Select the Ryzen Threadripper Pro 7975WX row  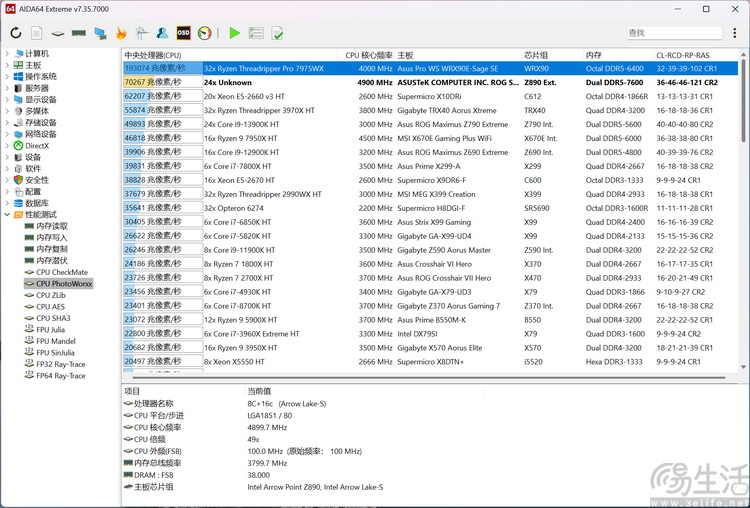click(x=430, y=68)
